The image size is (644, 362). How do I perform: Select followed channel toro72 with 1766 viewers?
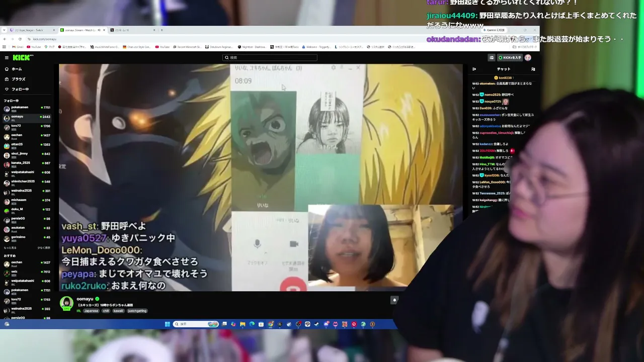click(26, 127)
